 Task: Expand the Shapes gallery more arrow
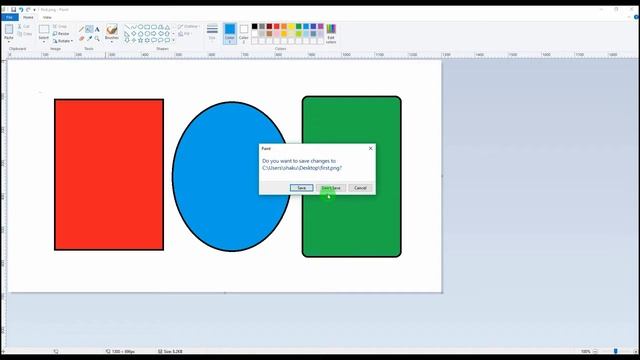173,40
